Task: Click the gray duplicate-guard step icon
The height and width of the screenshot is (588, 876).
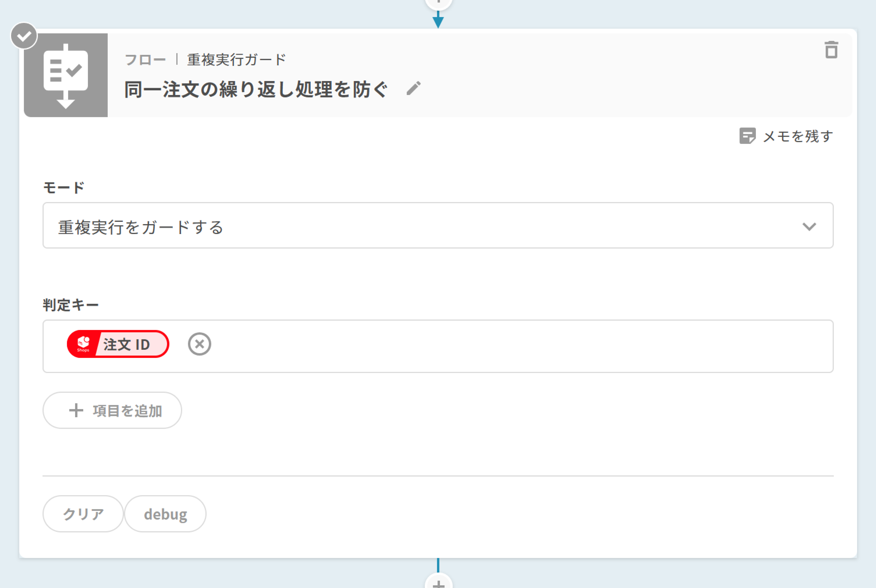Action: coord(66,75)
